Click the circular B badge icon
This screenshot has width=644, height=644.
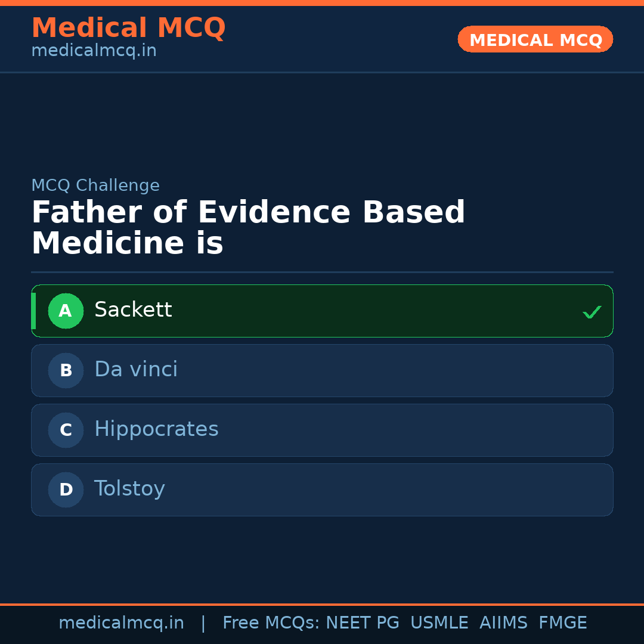point(66,370)
